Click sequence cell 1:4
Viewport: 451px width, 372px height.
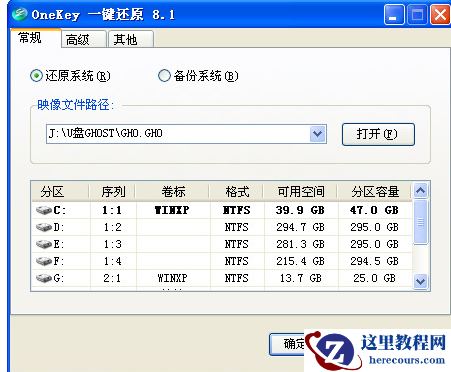(x=112, y=261)
